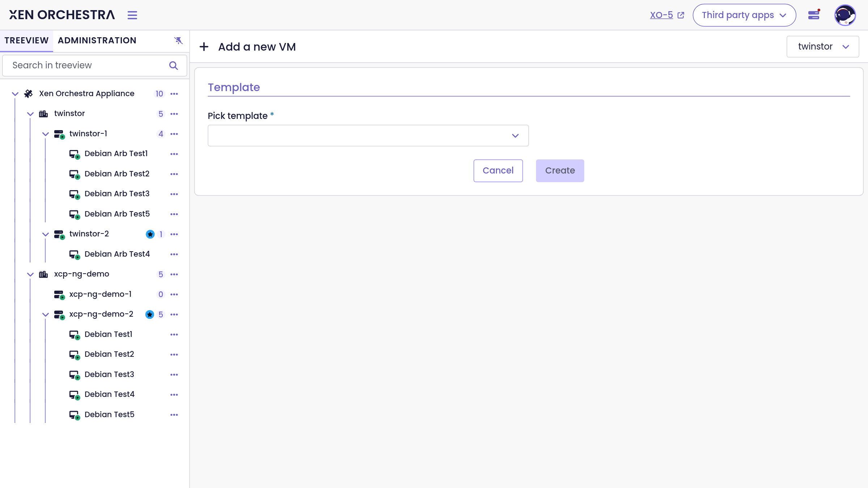Screen dimensions: 868x488
Task: Open more actions for Debian Arb Test5
Action: (x=174, y=214)
